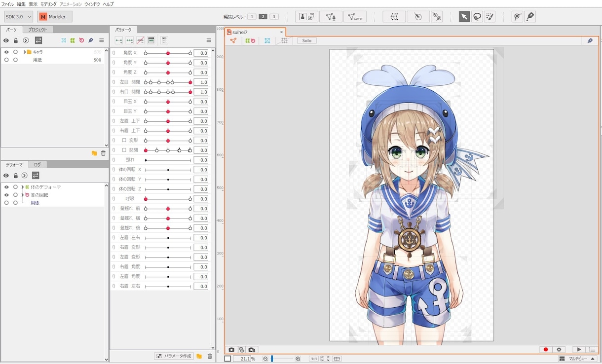The image size is (602, 364).
Task: Activate the brush selection tool
Action: [x=489, y=16]
